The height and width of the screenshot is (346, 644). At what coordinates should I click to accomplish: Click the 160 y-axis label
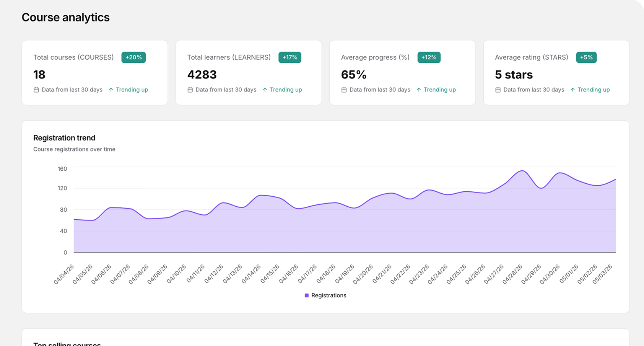tap(62, 169)
